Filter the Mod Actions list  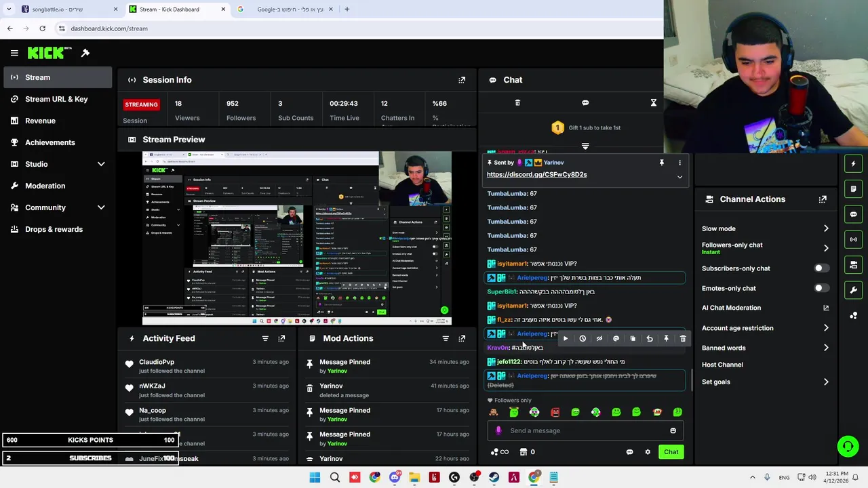coord(446,338)
